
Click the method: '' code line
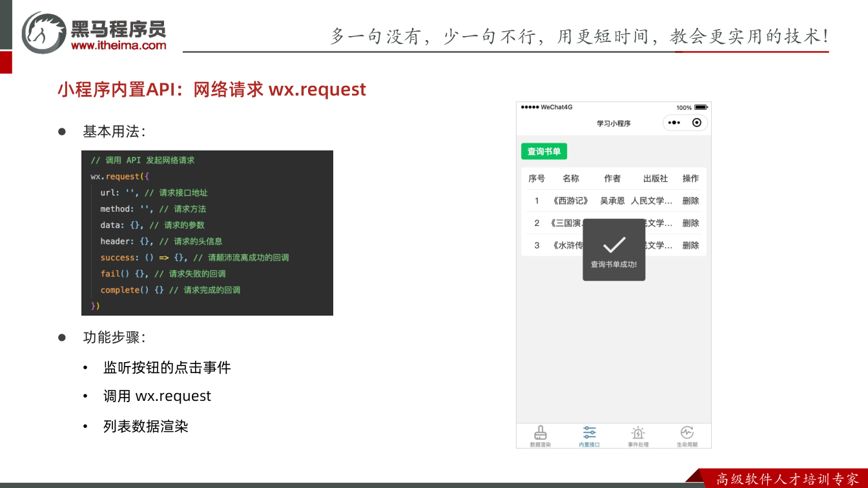click(x=153, y=208)
